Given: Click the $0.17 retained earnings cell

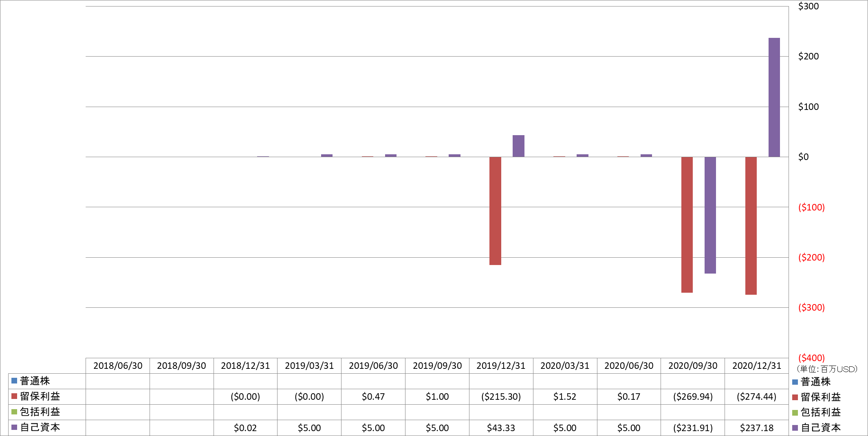Looking at the screenshot, I should tap(629, 397).
